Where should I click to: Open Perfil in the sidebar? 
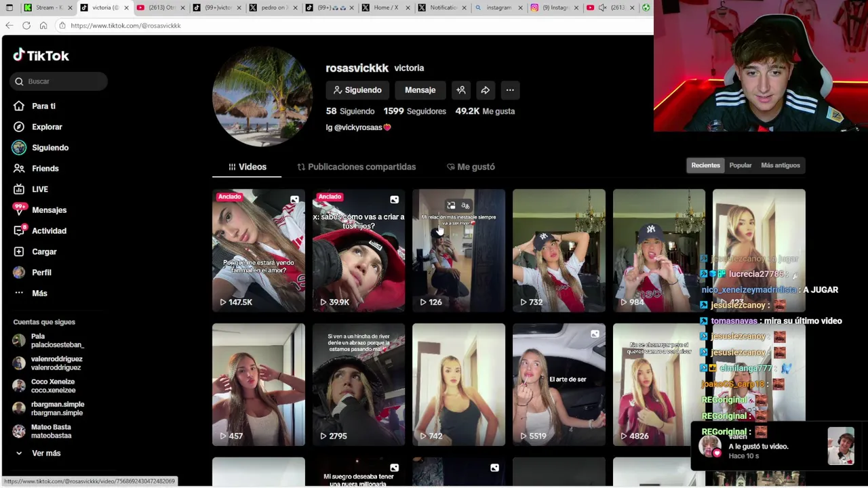click(41, 272)
